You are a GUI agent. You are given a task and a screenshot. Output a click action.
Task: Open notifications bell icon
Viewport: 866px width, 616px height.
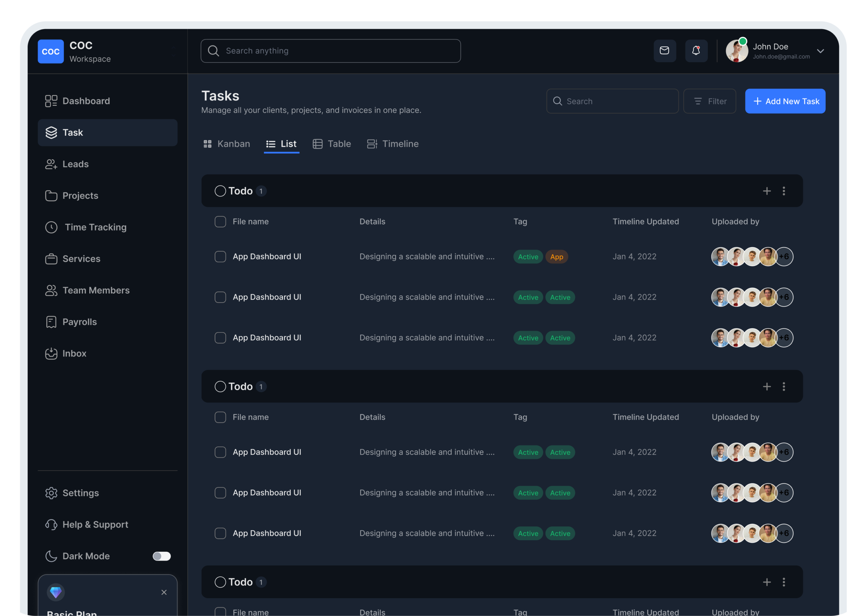click(696, 51)
